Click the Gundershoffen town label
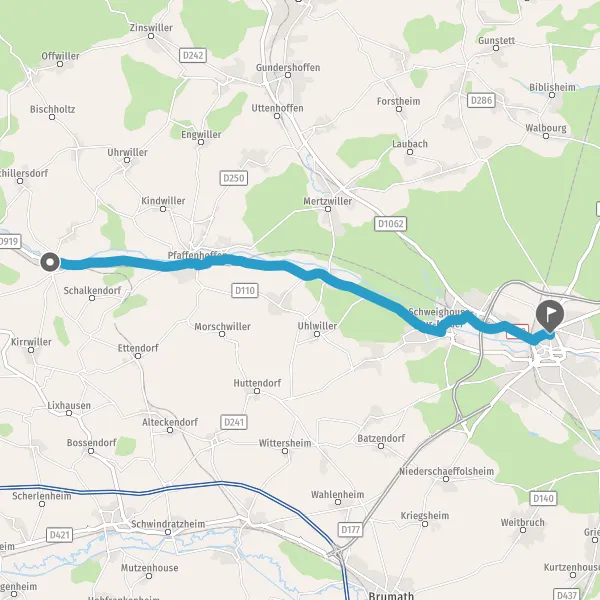The height and width of the screenshot is (600, 600). [x=288, y=67]
